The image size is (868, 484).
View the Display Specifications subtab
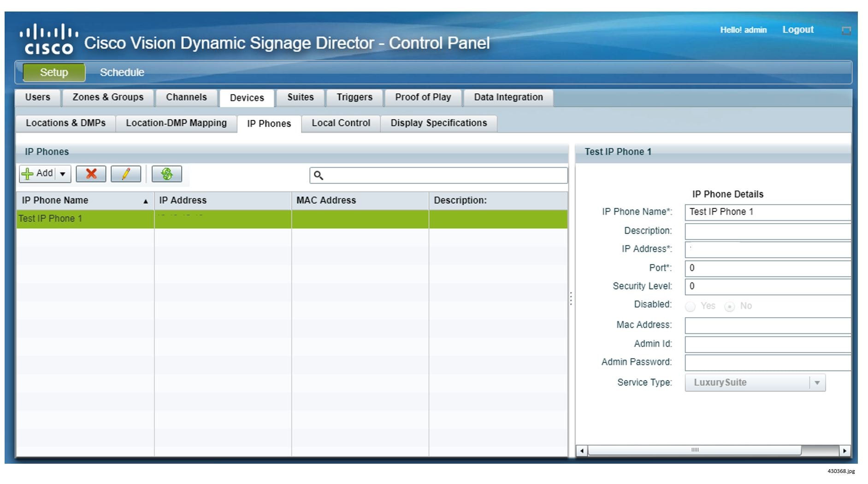coord(439,123)
